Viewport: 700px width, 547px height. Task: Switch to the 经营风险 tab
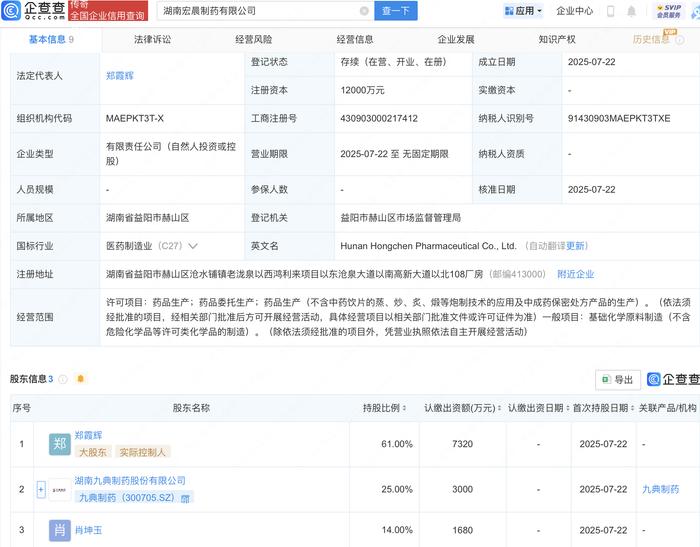[x=254, y=39]
